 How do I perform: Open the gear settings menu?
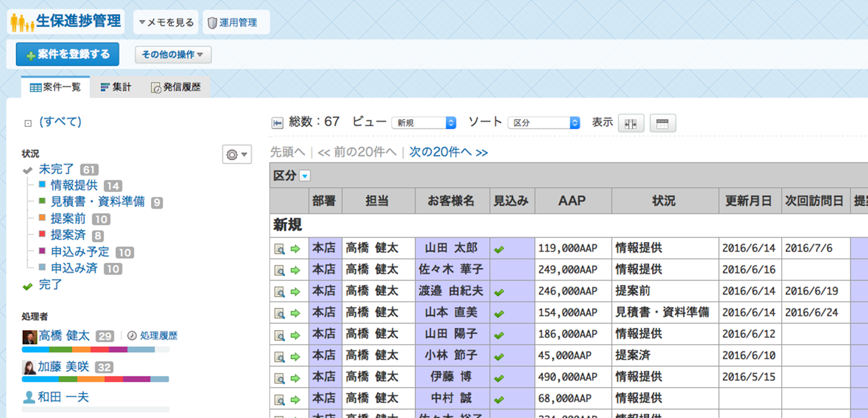click(237, 155)
